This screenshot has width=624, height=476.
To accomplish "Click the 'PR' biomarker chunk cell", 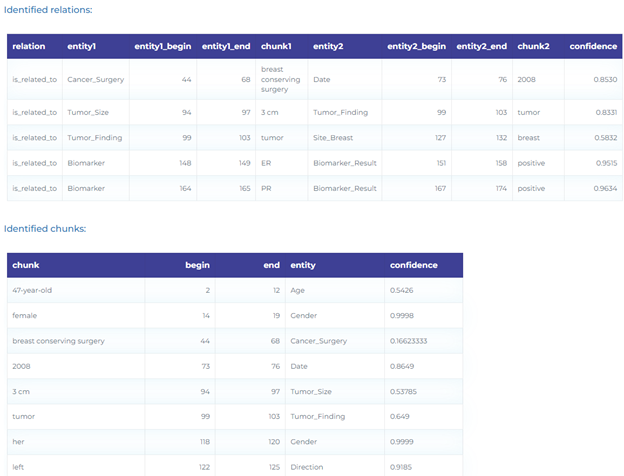I will pos(266,188).
